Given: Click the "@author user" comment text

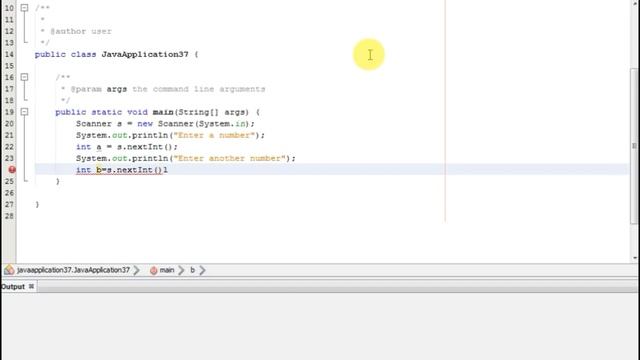Looking at the screenshot, I should (x=80, y=31).
